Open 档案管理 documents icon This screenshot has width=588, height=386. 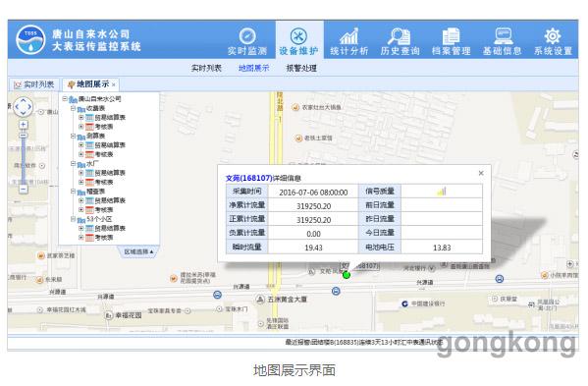pyautogui.click(x=451, y=36)
